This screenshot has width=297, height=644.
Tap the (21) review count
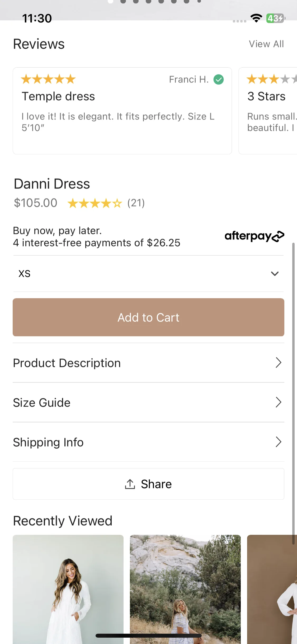[136, 203]
